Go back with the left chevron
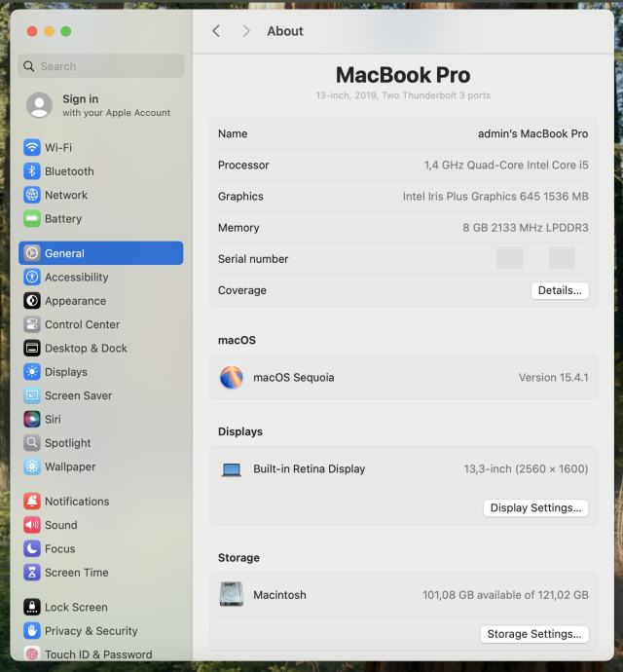The height and width of the screenshot is (672, 623). pos(216,31)
